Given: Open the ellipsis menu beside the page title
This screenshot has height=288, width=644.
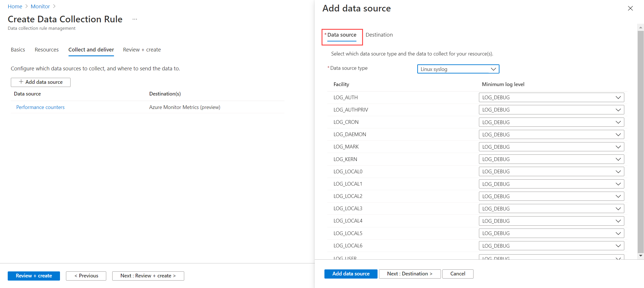Looking at the screenshot, I should (x=134, y=19).
